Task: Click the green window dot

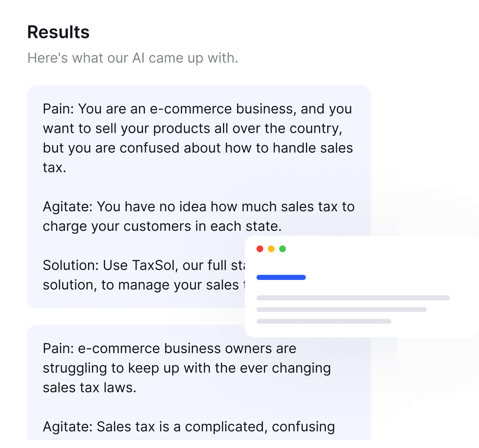Action: coord(282,249)
